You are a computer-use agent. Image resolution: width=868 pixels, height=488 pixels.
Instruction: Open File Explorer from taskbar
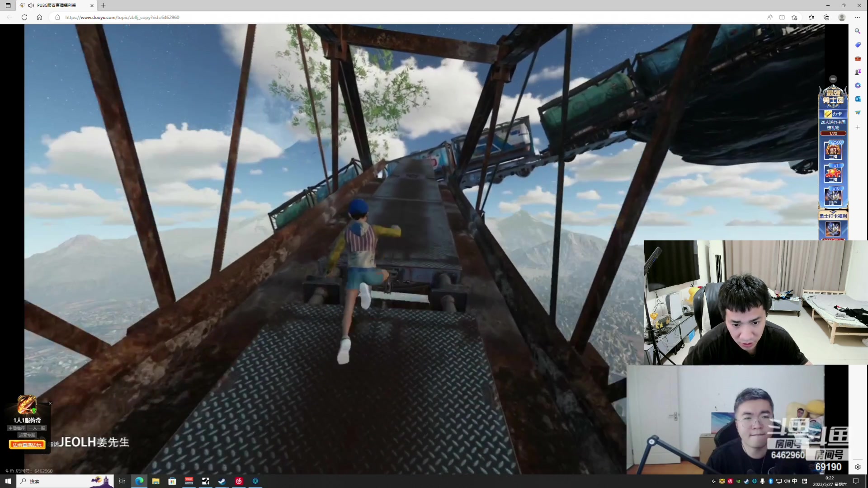(156, 481)
